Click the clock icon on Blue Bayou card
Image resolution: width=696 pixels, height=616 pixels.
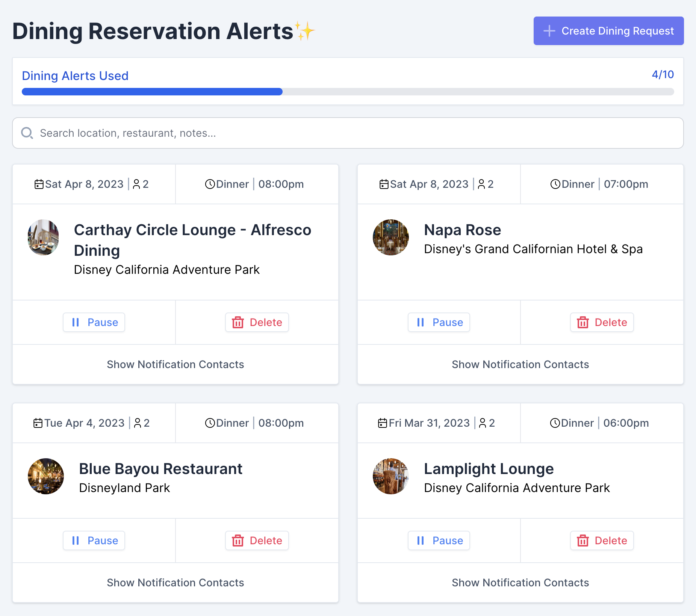[x=210, y=423]
